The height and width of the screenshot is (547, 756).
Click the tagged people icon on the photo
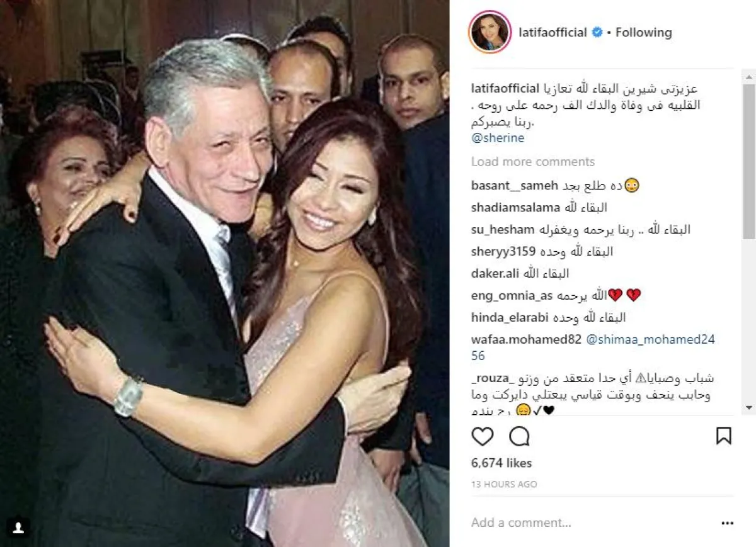coord(18,527)
